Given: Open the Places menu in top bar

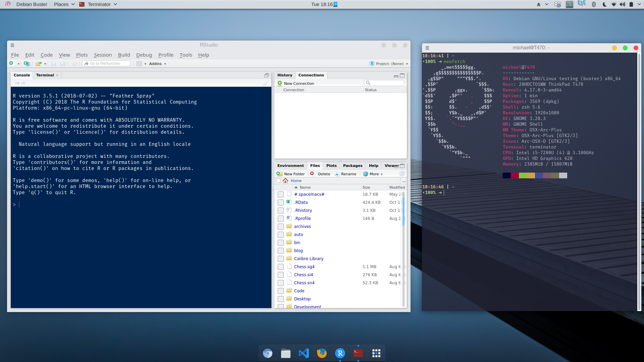Looking at the screenshot, I should [64, 4].
